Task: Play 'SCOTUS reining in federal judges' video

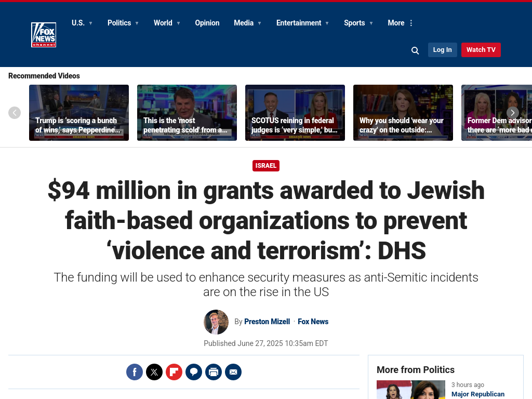Action: (295, 113)
